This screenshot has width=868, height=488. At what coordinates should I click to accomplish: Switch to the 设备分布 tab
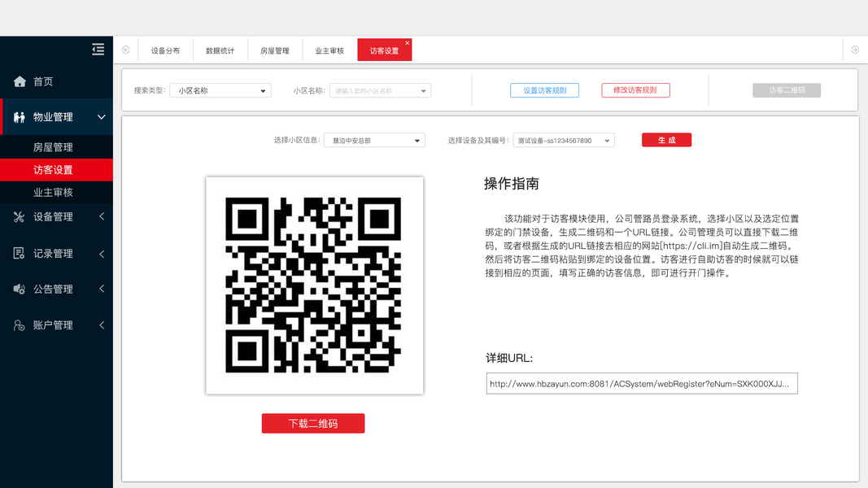point(165,50)
